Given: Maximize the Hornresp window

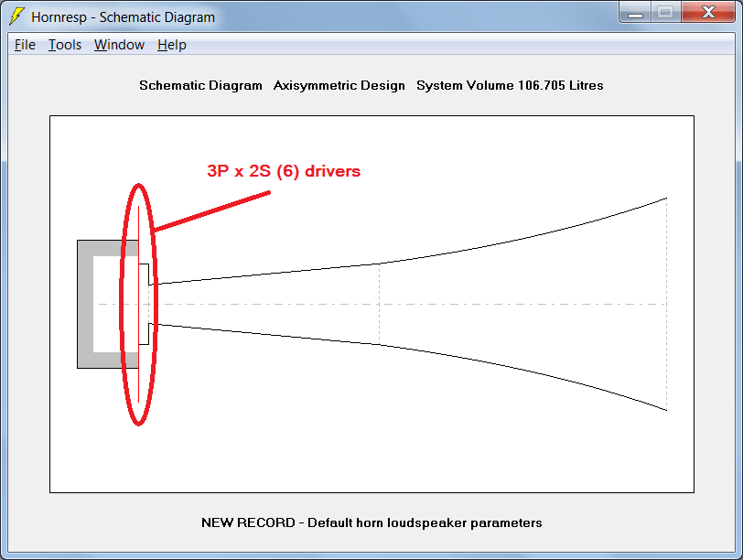Looking at the screenshot, I should click(x=666, y=12).
